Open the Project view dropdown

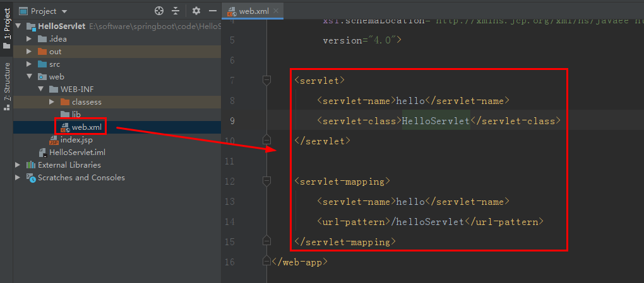pyautogui.click(x=64, y=11)
